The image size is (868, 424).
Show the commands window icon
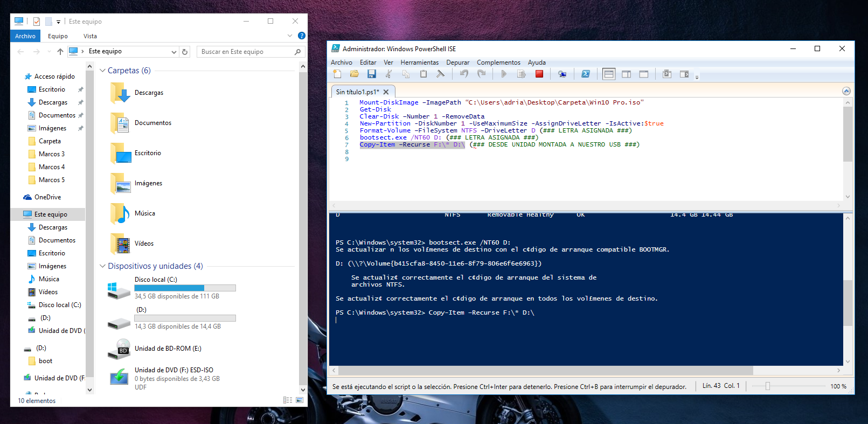pos(666,74)
